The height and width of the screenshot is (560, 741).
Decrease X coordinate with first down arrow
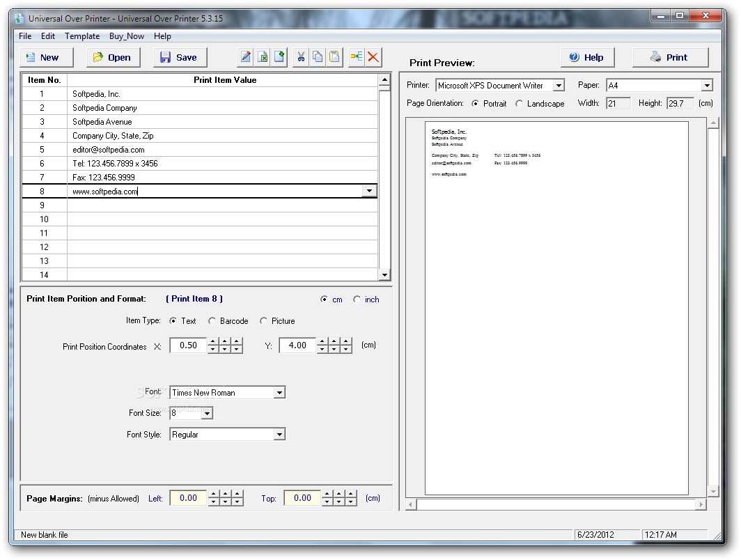click(212, 349)
